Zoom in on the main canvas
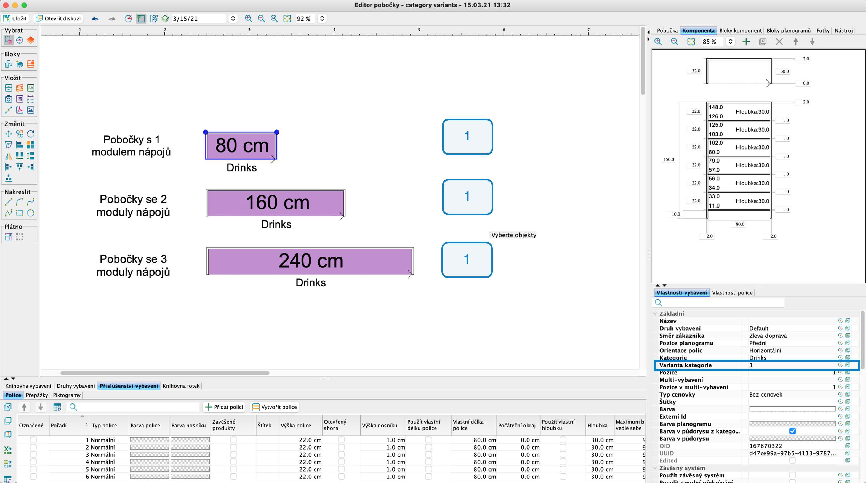Image resolution: width=868 pixels, height=484 pixels. (x=248, y=18)
